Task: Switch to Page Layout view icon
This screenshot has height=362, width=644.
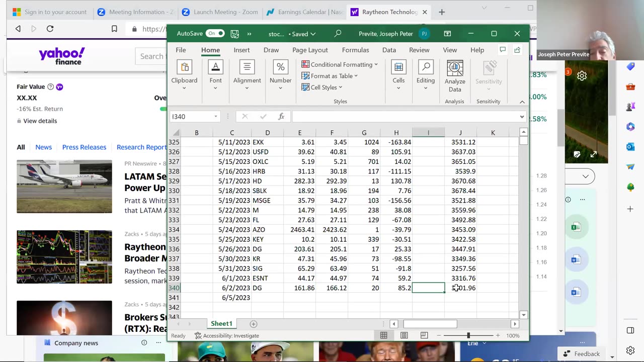Action: [404, 335]
